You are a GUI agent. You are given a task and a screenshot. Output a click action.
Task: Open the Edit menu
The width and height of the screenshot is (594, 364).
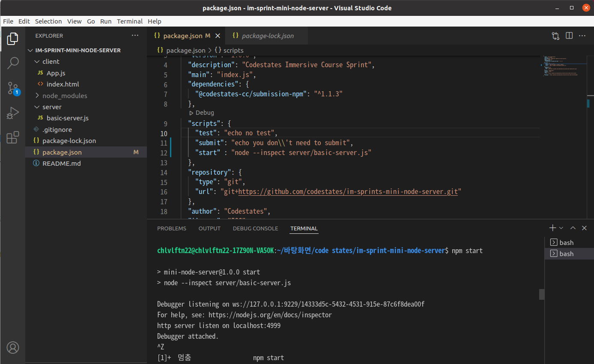click(x=24, y=21)
